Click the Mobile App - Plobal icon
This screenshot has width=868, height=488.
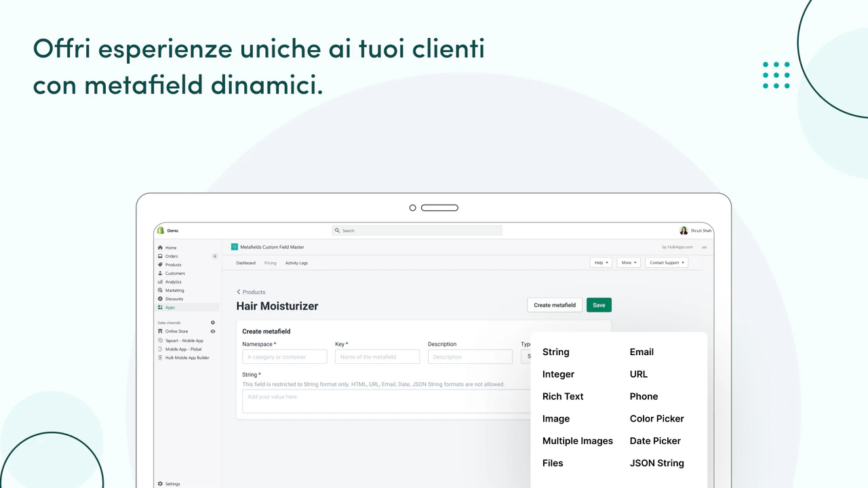tap(160, 349)
